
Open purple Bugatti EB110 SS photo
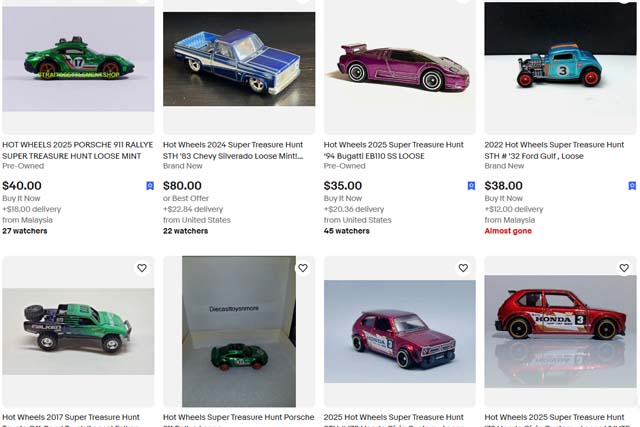pyautogui.click(x=400, y=67)
